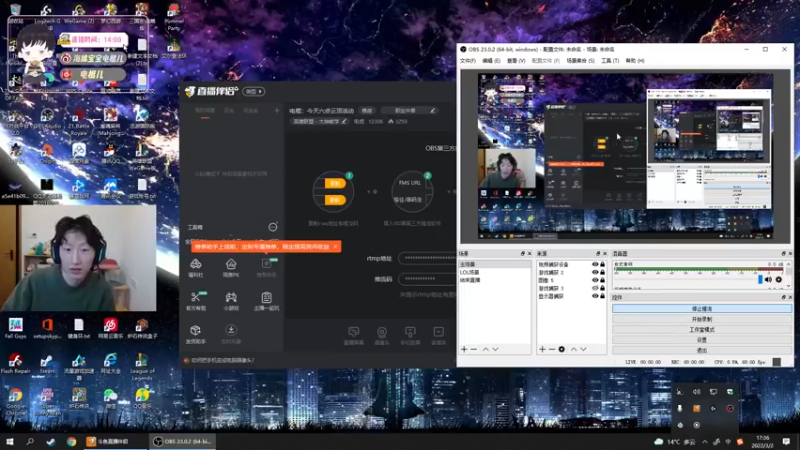The height and width of the screenshot is (450, 800).
Task: Open mixer channel settings gear
Action: click(779, 280)
